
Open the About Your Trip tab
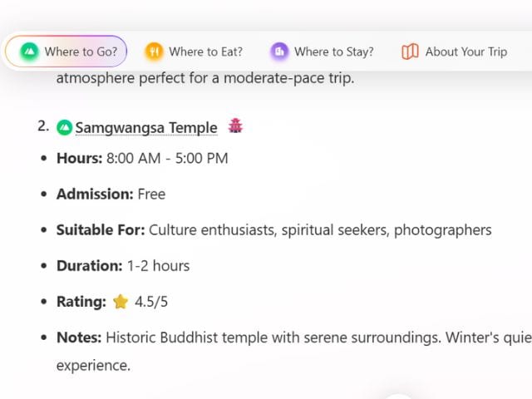click(465, 52)
